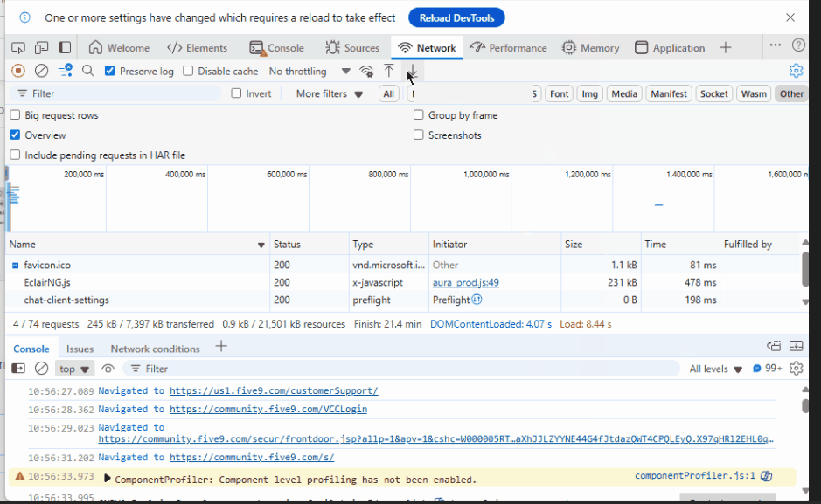The height and width of the screenshot is (504, 821).
Task: Open community.five9.com/VCCLogin link
Action: click(268, 409)
